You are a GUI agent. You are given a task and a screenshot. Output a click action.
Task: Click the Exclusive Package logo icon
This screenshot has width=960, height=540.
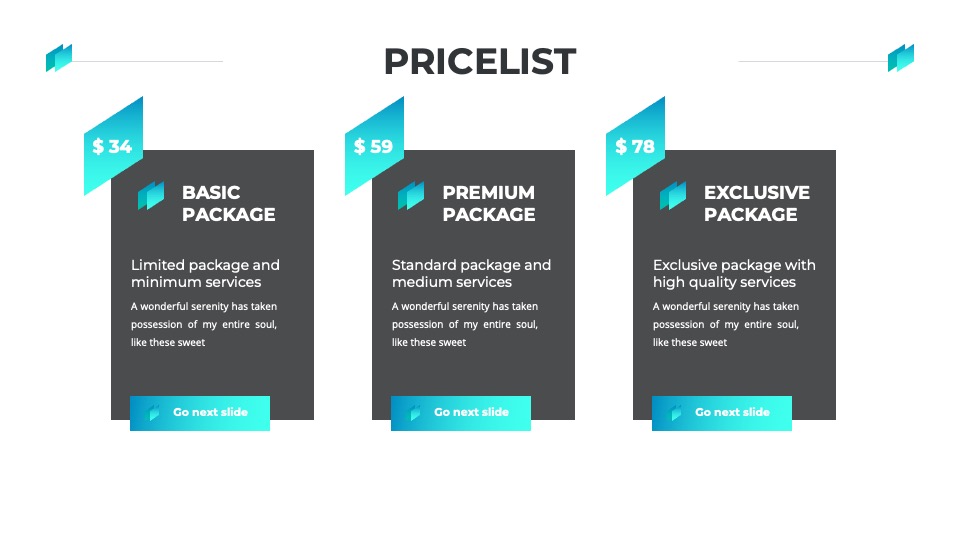click(x=673, y=195)
